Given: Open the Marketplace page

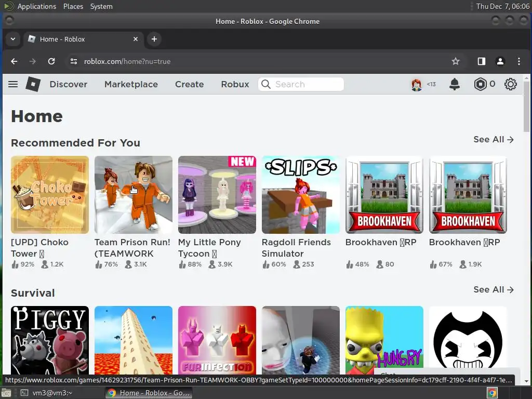Looking at the screenshot, I should click(x=131, y=84).
